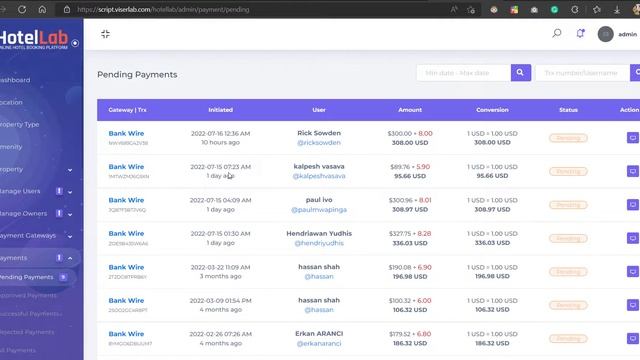
Task: Open the admin user menu
Action: tap(627, 34)
